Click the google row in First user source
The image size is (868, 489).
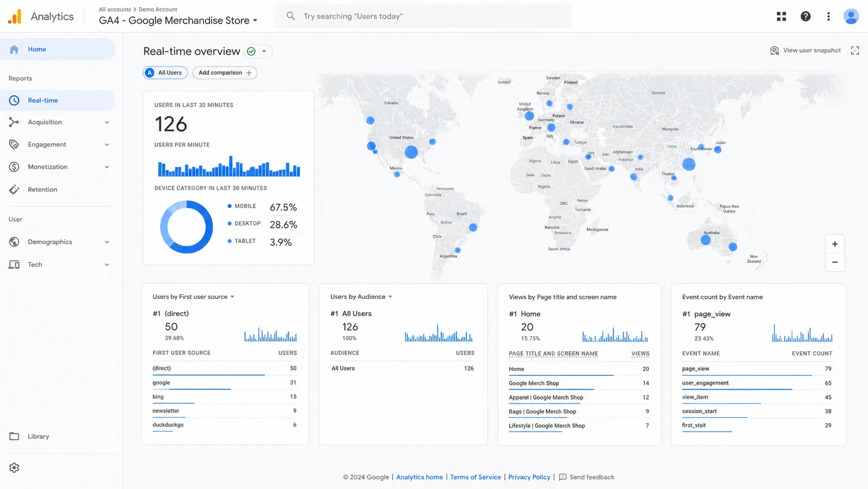coord(225,383)
